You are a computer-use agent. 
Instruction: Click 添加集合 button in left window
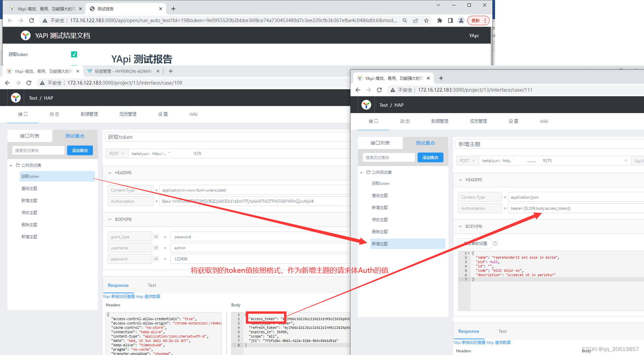pyautogui.click(x=80, y=150)
